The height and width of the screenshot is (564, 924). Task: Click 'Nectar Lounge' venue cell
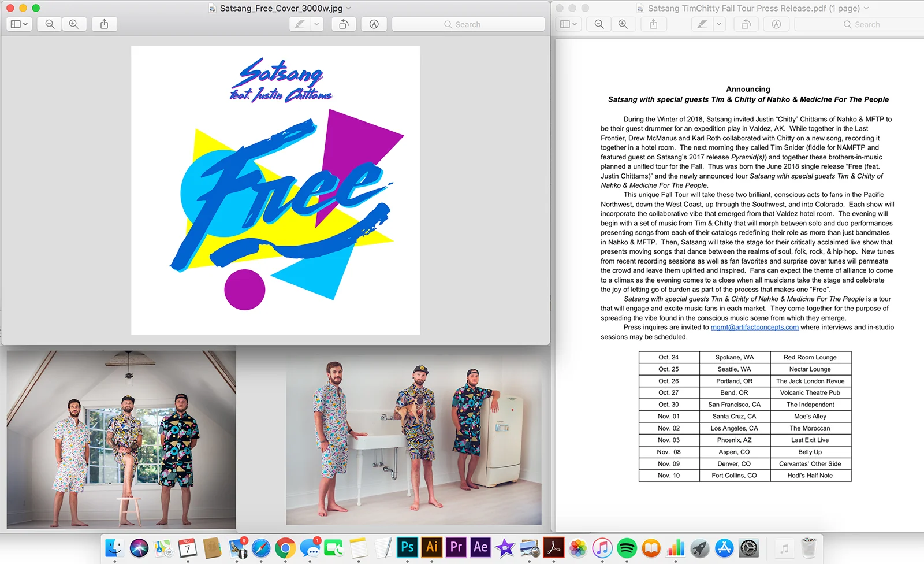(810, 369)
